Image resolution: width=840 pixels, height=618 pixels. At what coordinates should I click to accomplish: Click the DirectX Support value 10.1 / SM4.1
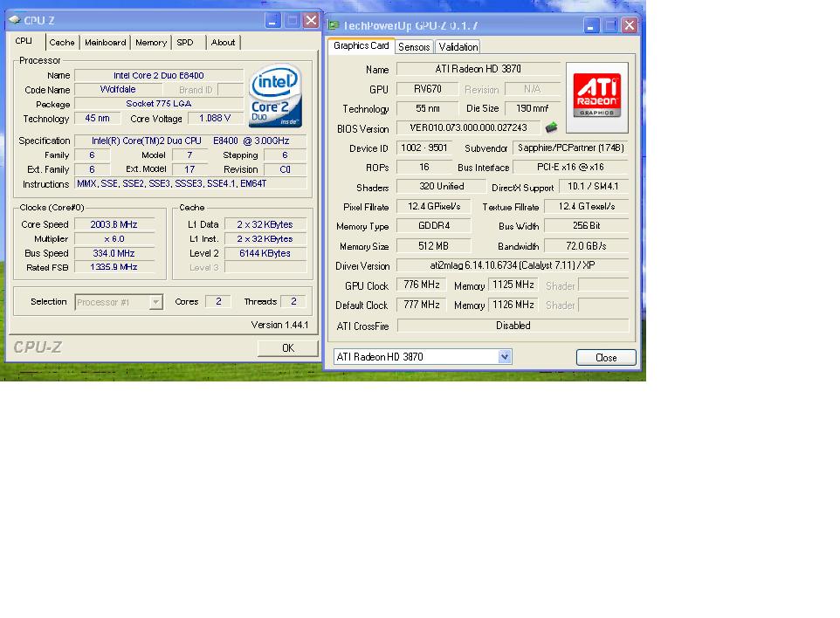point(594,187)
